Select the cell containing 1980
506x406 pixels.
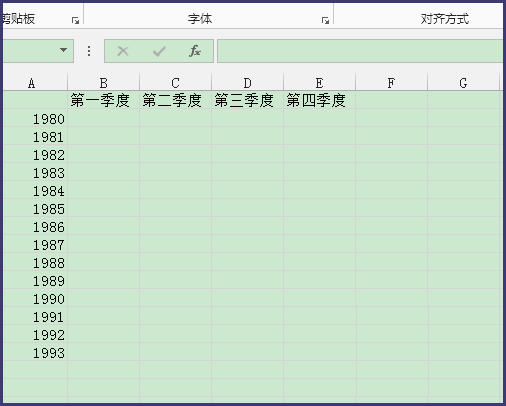(35, 118)
